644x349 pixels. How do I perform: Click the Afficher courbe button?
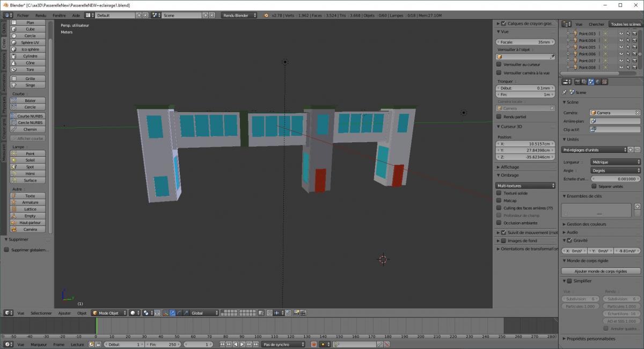[28, 139]
